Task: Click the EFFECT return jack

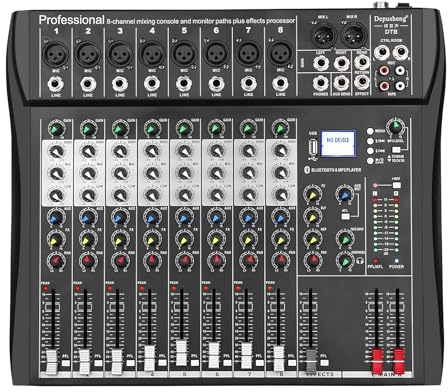Action: [x=362, y=82]
